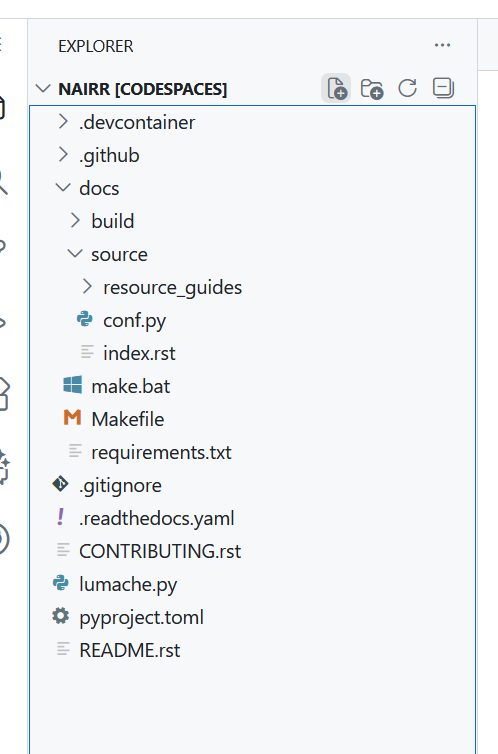This screenshot has width=498, height=754.
Task: Open make.bat file
Action: (252, 387)
